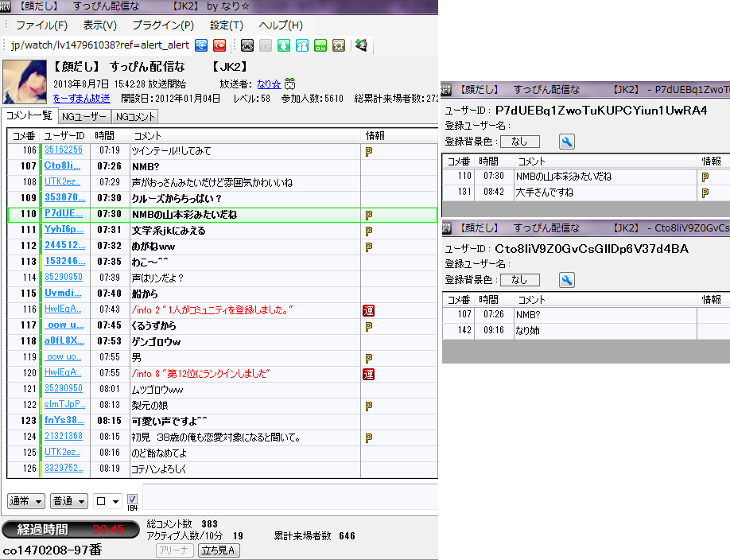Open the 普通 size dropdown
Image resolution: width=730 pixels, height=560 pixels.
[x=69, y=501]
